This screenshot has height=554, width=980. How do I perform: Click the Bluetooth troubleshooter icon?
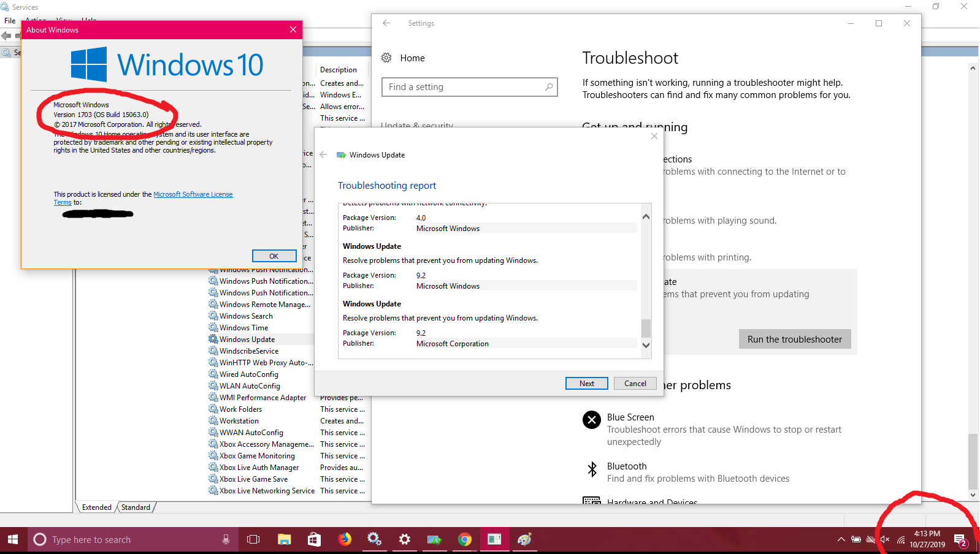click(x=592, y=469)
